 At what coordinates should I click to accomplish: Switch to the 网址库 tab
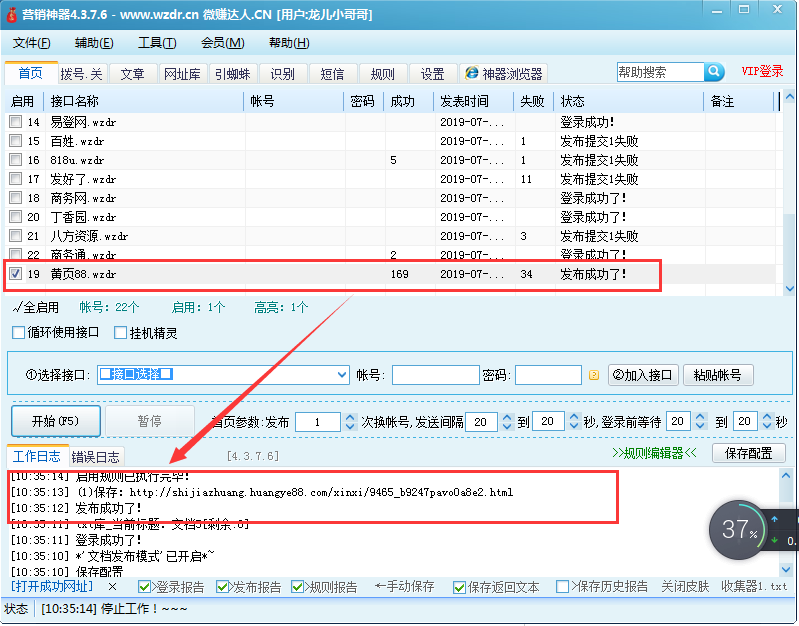pyautogui.click(x=182, y=74)
